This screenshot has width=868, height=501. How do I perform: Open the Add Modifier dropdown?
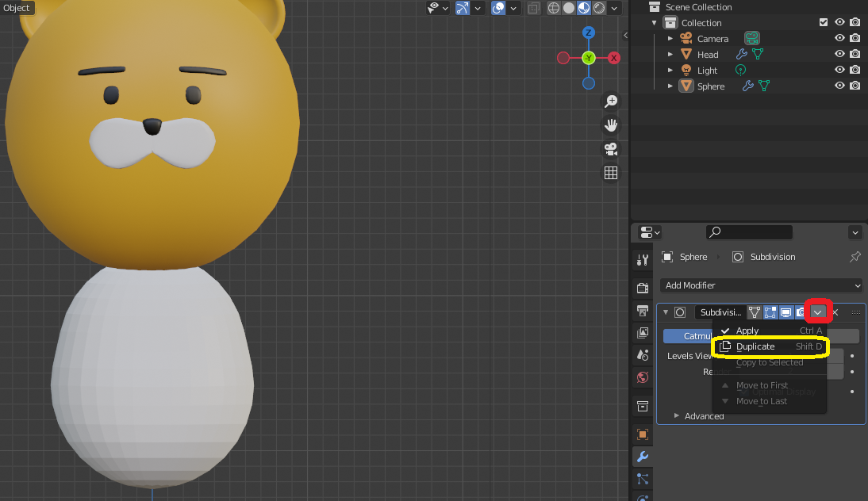click(762, 285)
